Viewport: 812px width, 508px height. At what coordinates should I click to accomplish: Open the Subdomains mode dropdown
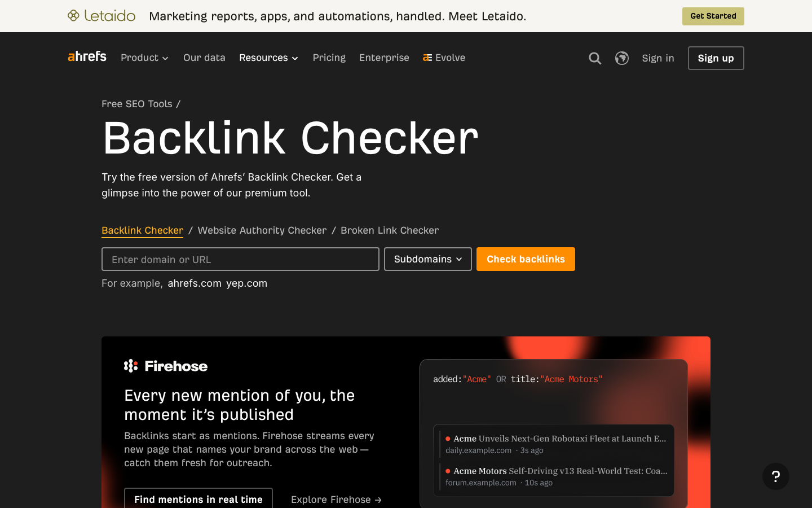(x=428, y=259)
